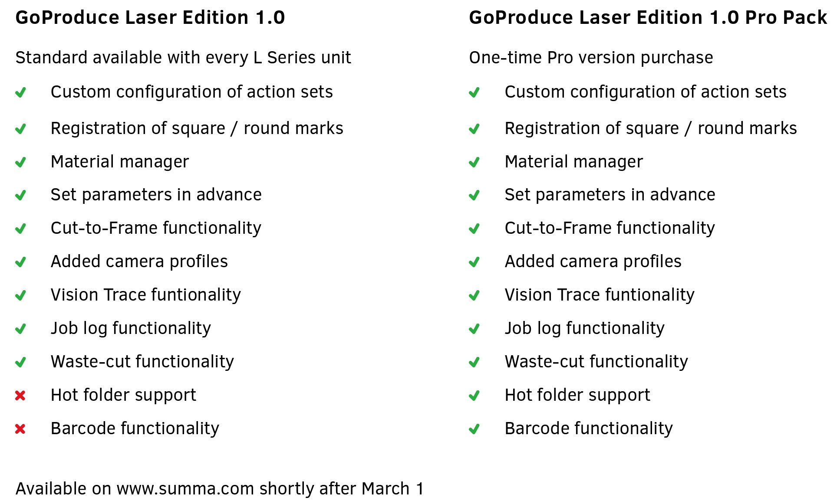This screenshot has height=504, width=837.
Task: Click standard Custom configuration of action sets checkmark
Action: [21, 92]
